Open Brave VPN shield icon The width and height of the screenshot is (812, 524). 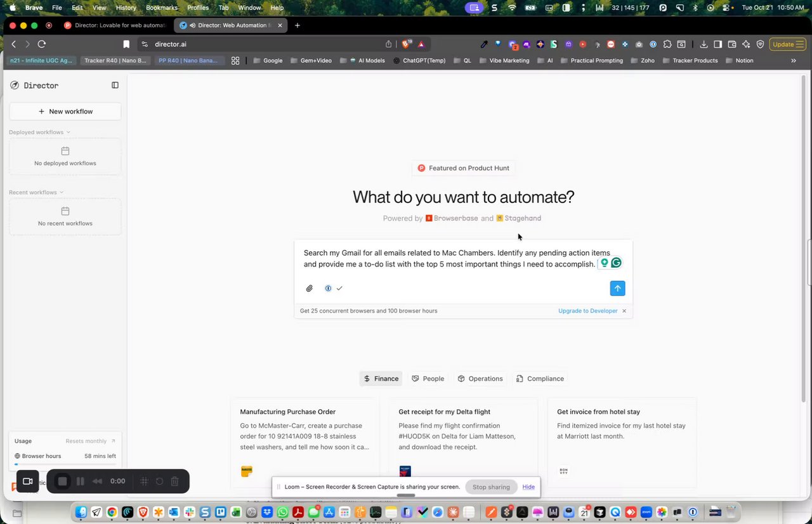click(760, 44)
